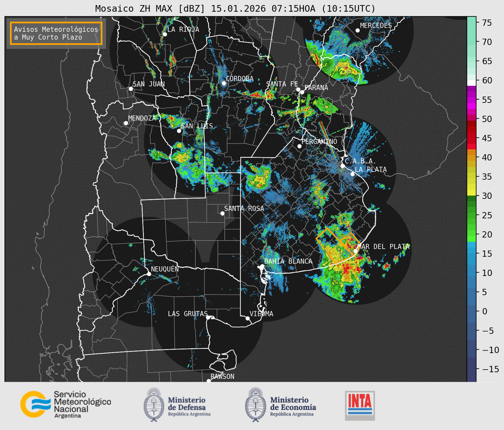Click the map title 'Mosaico ZH MAX [dBZ]'

(x=150, y=9)
